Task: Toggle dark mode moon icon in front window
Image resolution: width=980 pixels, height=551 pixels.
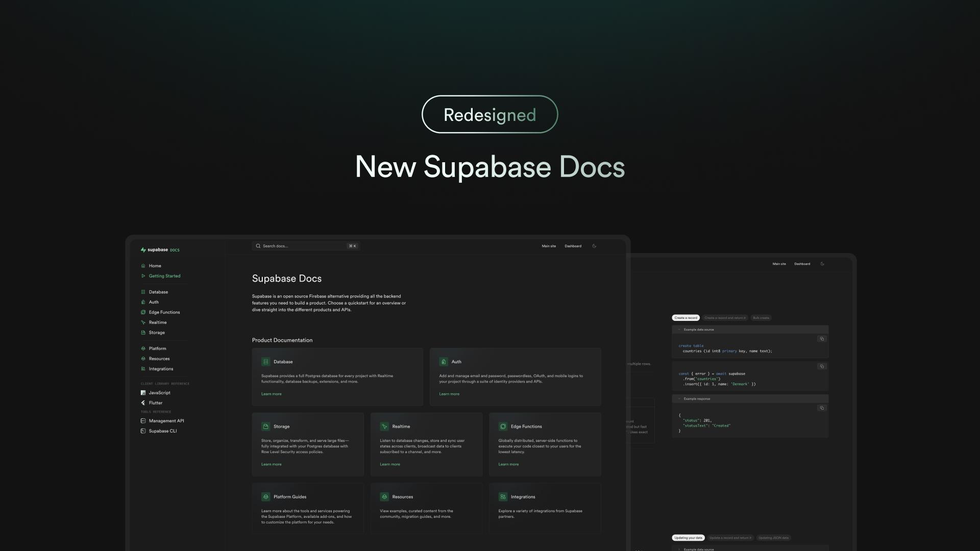Action: point(594,246)
